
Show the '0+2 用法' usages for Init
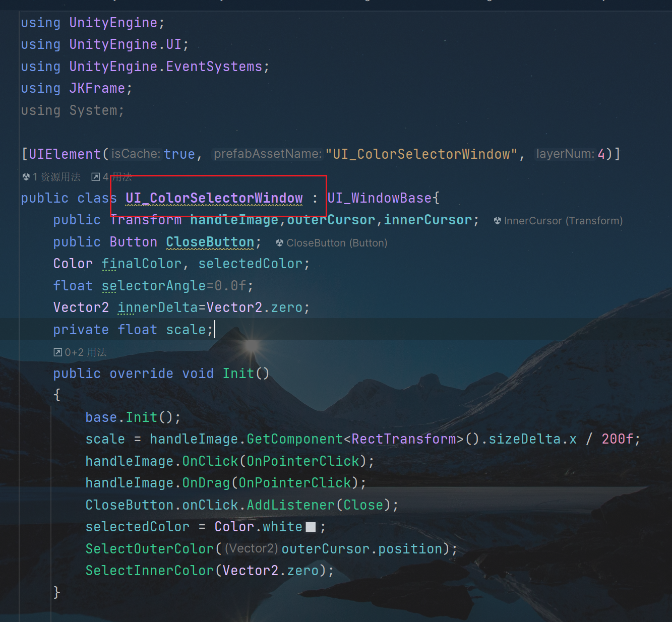click(x=85, y=352)
